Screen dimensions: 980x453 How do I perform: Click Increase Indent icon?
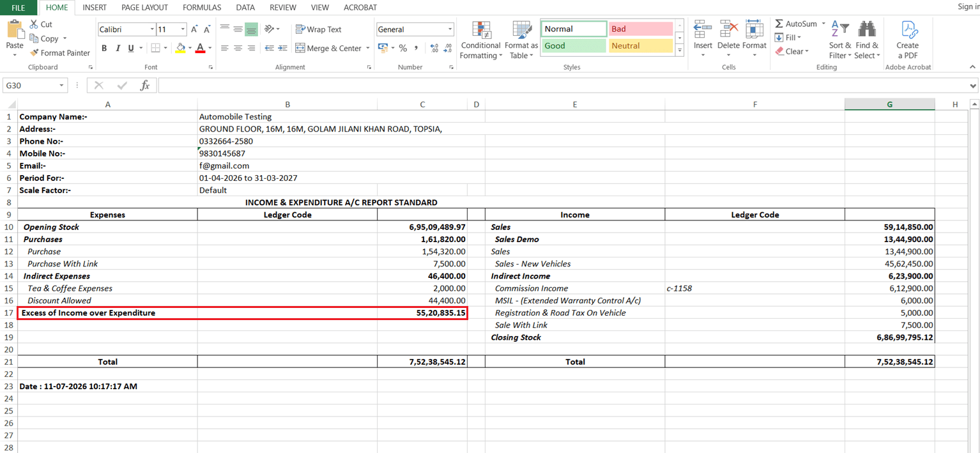(x=282, y=48)
